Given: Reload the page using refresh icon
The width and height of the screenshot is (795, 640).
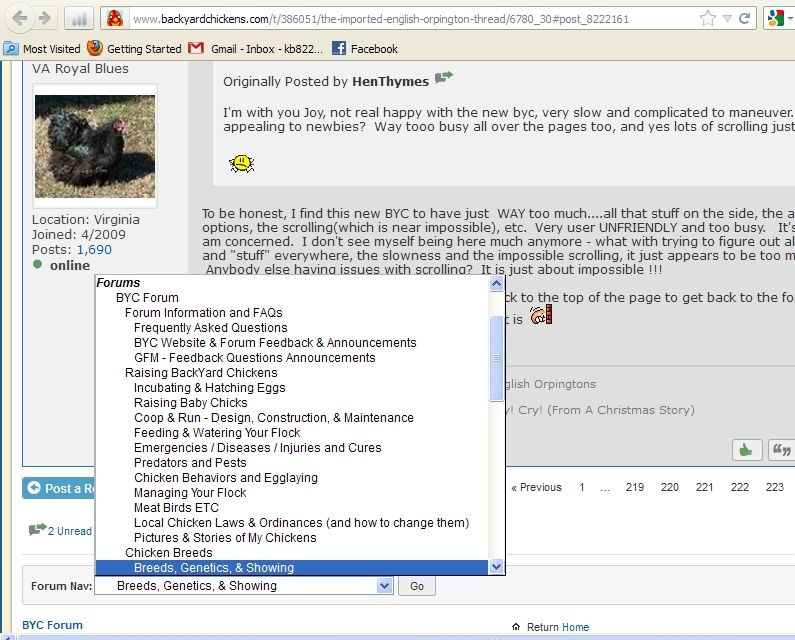Looking at the screenshot, I should [744, 18].
